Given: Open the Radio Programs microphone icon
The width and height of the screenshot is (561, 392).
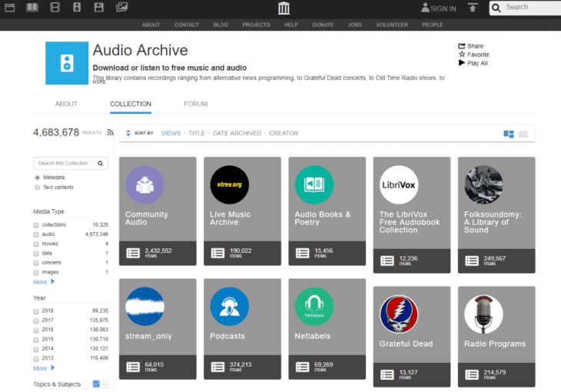Looking at the screenshot, I should 483,314.
